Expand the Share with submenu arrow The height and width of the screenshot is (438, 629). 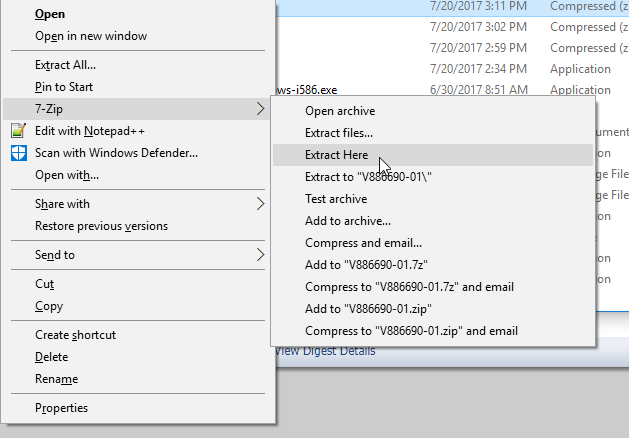point(260,204)
